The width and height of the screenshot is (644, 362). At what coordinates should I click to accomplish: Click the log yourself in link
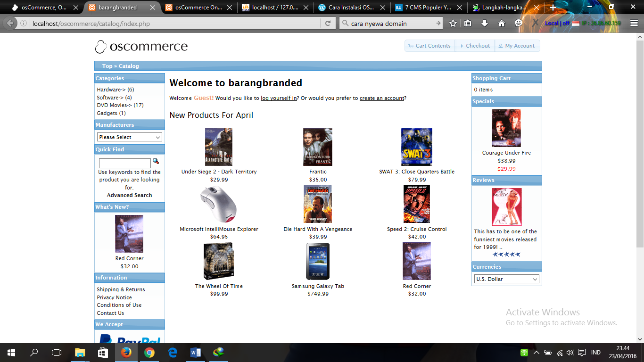[x=279, y=98]
